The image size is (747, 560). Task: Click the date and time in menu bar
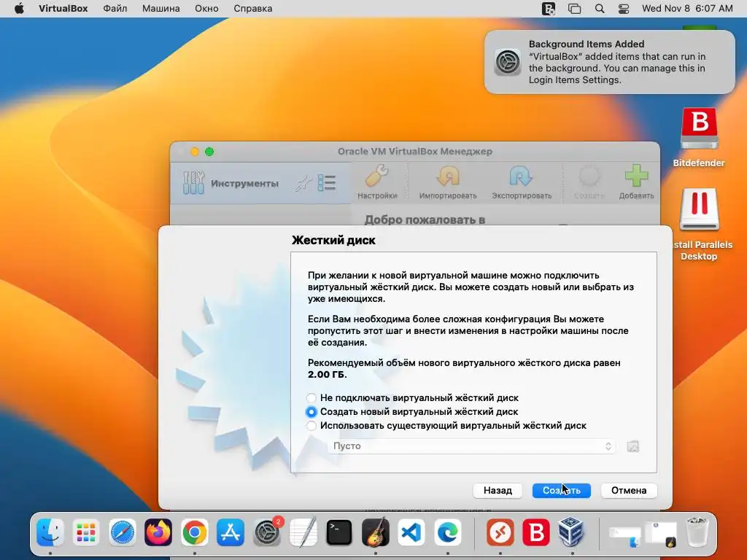pos(687,9)
